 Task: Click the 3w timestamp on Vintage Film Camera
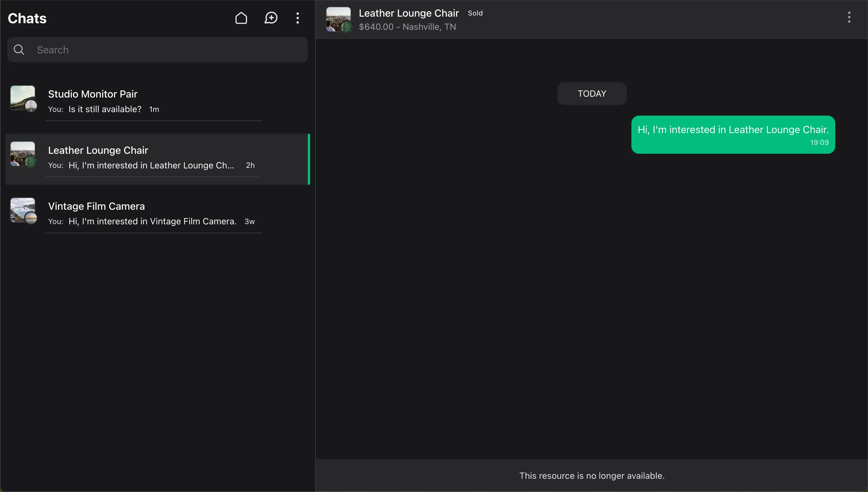tap(250, 221)
